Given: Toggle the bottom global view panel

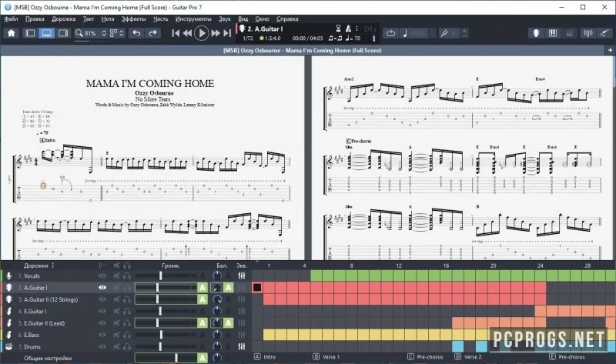Looking at the screenshot, I should point(46,33).
